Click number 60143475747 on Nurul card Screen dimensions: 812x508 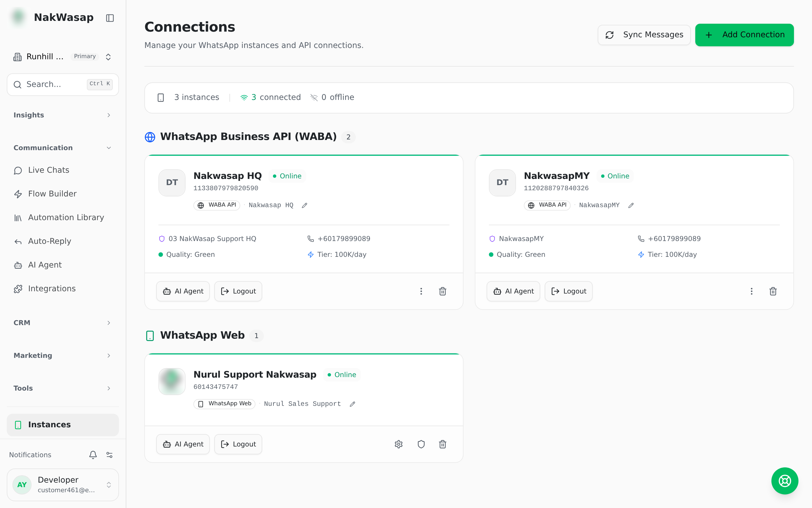(x=216, y=387)
